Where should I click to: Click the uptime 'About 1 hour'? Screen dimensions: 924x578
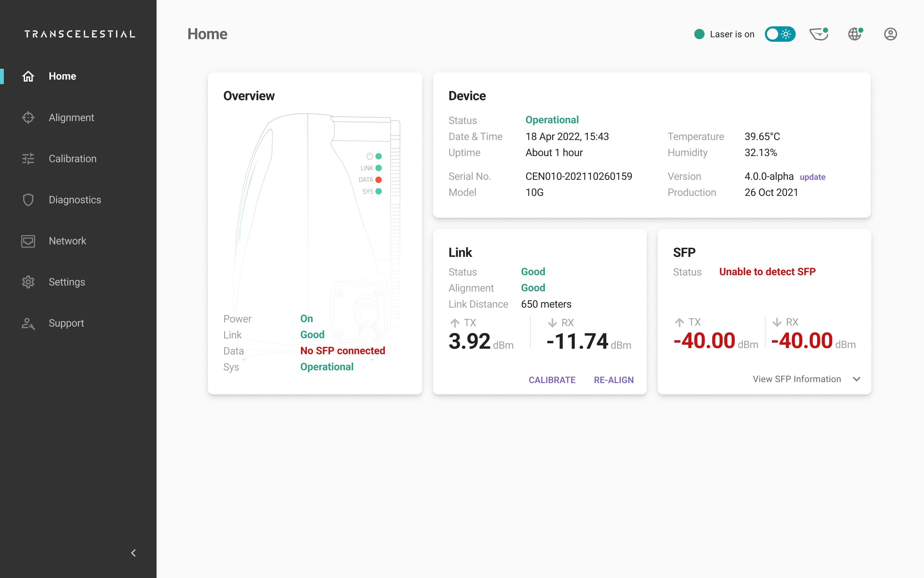point(554,153)
